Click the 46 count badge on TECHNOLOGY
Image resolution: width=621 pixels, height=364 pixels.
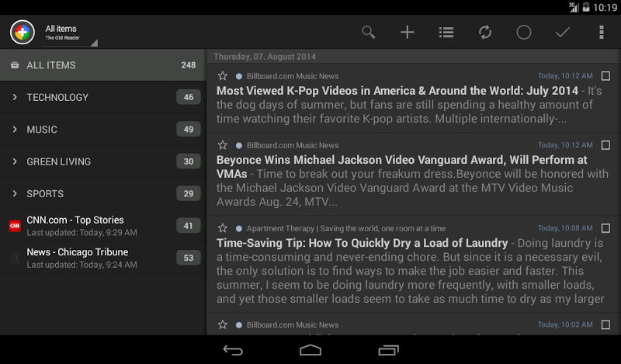[189, 97]
